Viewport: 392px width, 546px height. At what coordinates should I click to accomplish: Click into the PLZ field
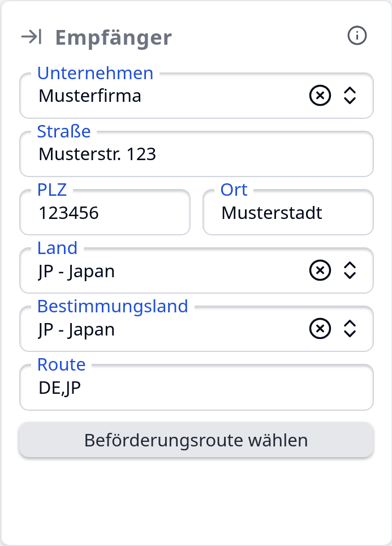point(105,213)
